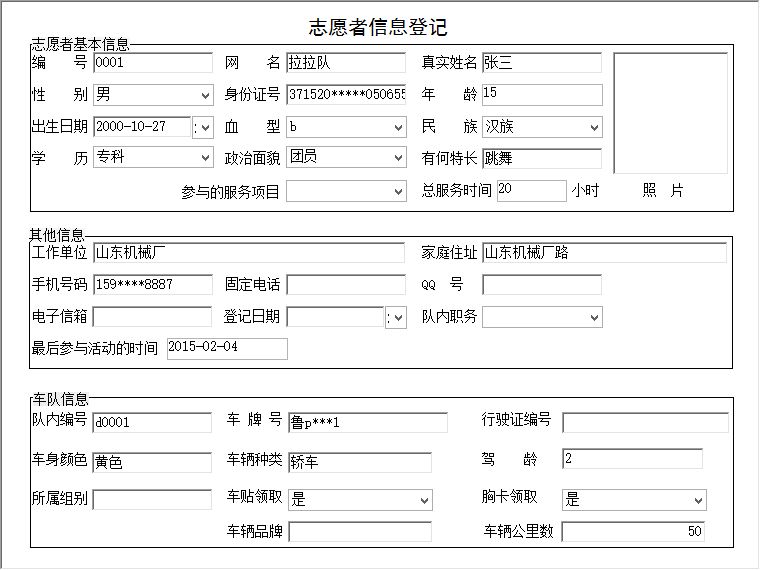Click the 编号 field containing 0001
The height and width of the screenshot is (570, 760).
coord(153,63)
